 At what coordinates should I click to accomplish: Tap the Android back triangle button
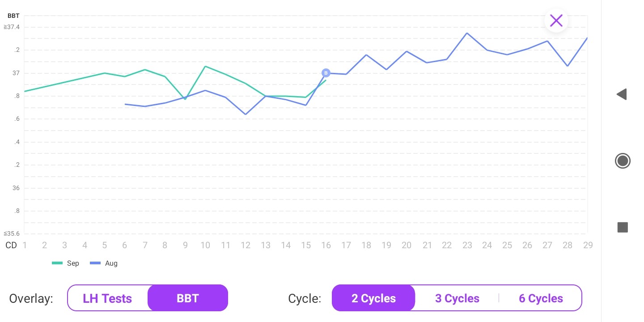(622, 94)
